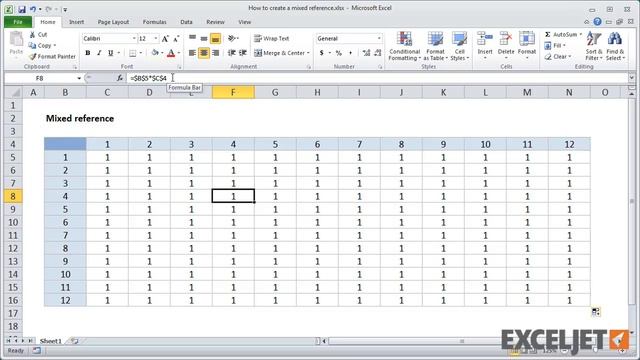Image resolution: width=640 pixels, height=360 pixels.
Task: Toggle Bold formatting
Action: click(88, 53)
